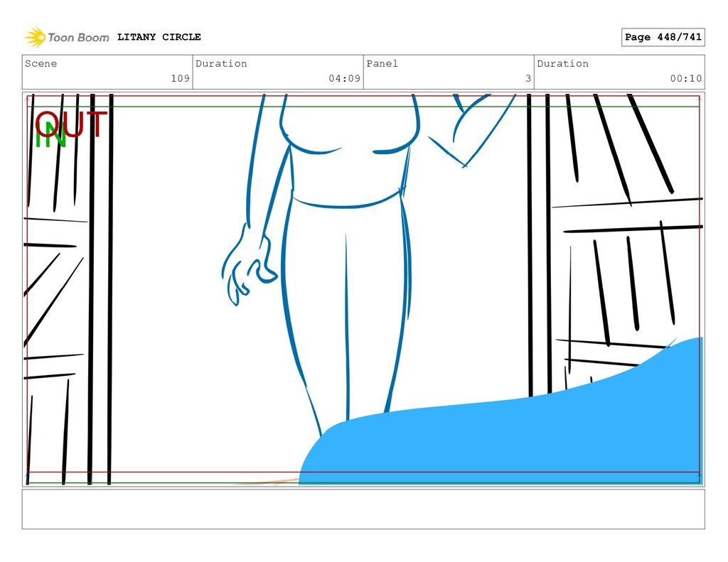Select panel number 3
The width and height of the screenshot is (728, 562).
[x=528, y=78]
